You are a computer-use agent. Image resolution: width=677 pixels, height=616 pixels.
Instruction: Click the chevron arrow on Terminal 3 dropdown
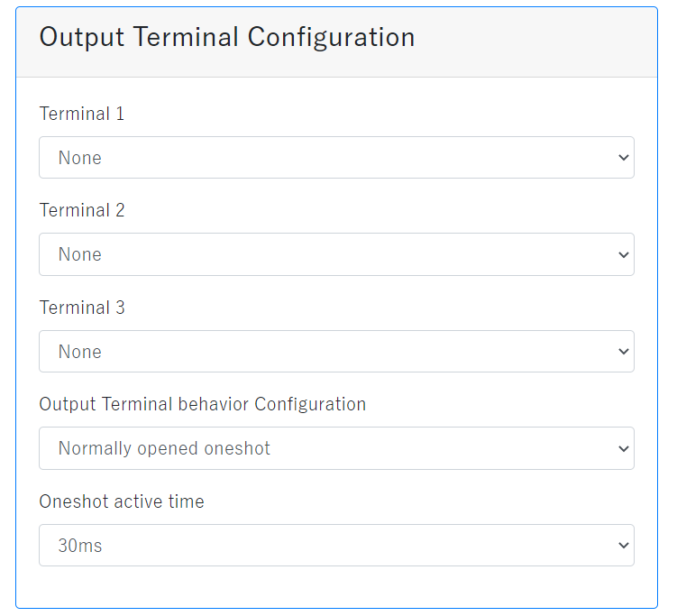(623, 352)
